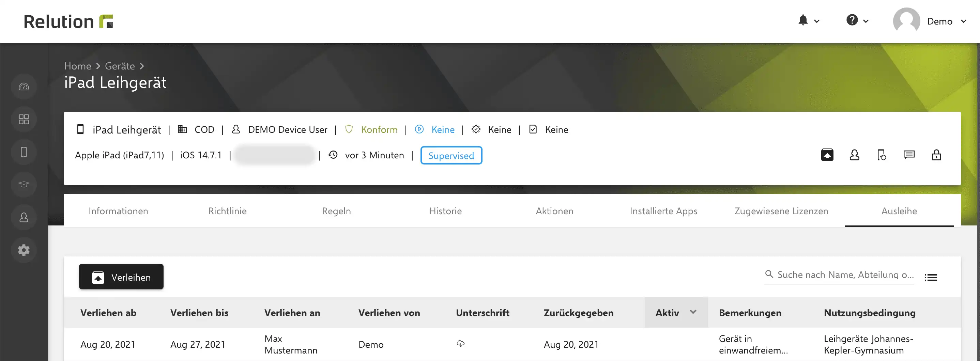980x361 pixels.
Task: Click the shield compliance icon beside Konform
Action: pyautogui.click(x=349, y=129)
